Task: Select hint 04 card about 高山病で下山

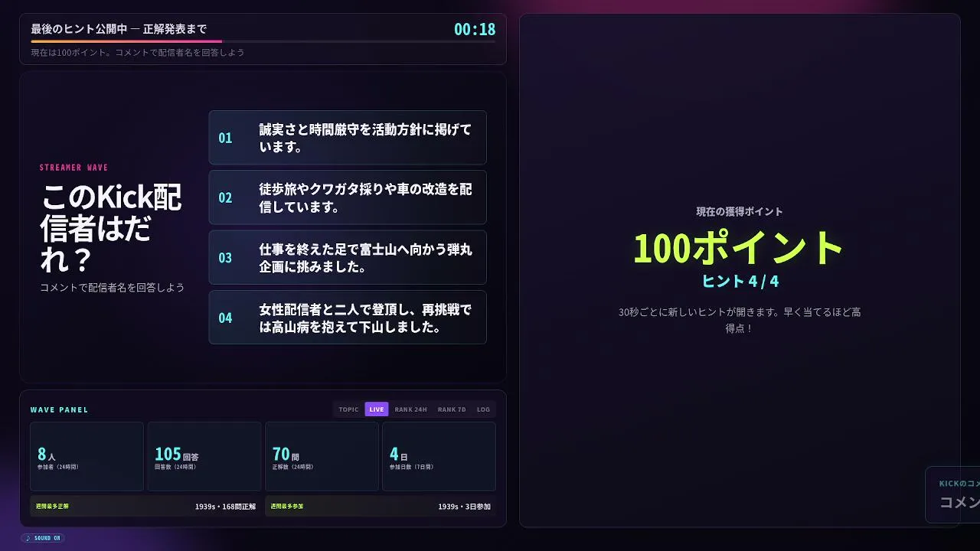Action: pos(348,317)
